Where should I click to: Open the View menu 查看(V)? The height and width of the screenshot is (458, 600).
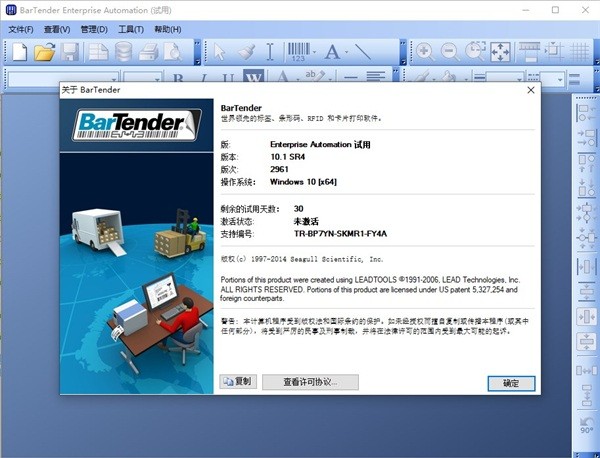(57, 29)
